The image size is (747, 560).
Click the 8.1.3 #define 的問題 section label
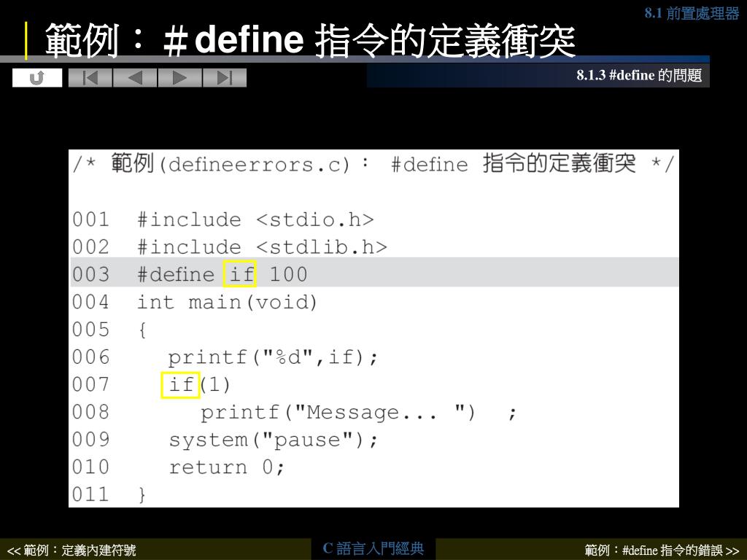[x=639, y=75]
